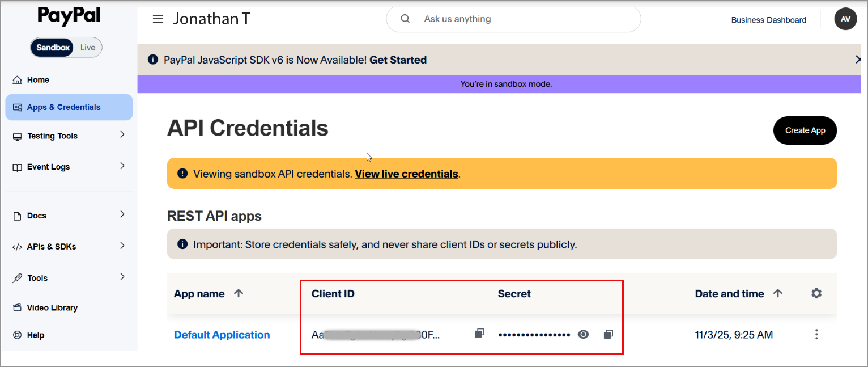The image size is (868, 367).
Task: Switch environment to Live
Action: point(88,48)
